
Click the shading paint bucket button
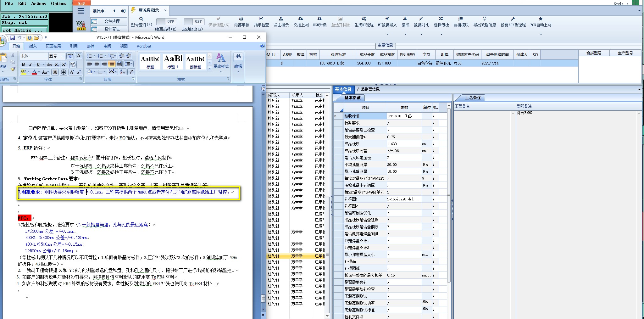(90, 72)
